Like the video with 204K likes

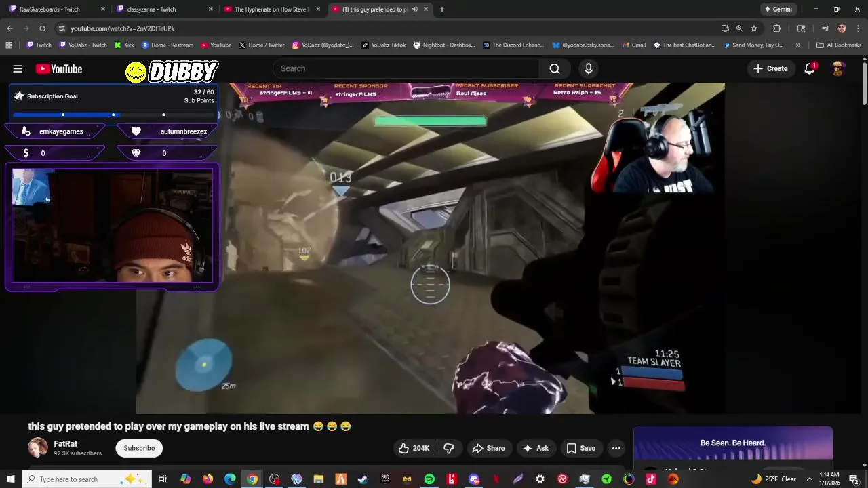[x=414, y=448]
